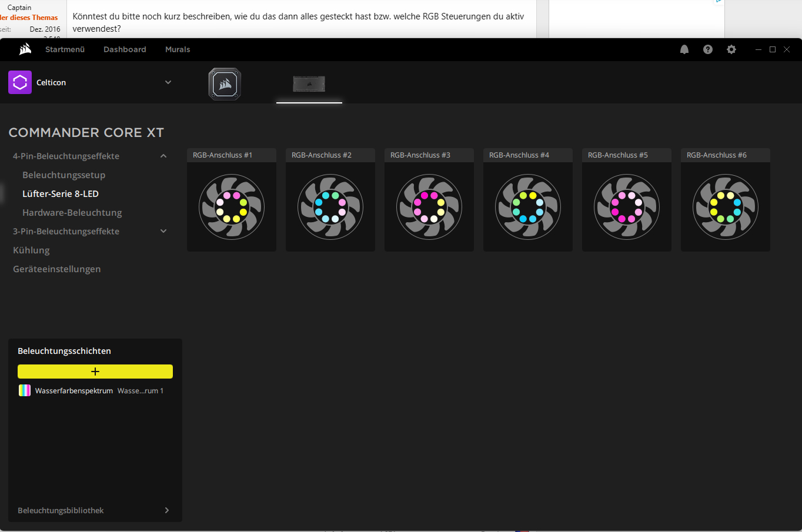Collapse 4-Pin-Beleuchtungseffekte section
The image size is (802, 532).
point(163,156)
